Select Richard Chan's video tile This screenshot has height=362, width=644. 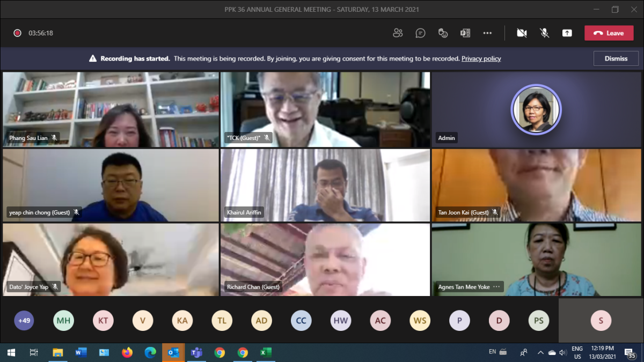point(325,260)
